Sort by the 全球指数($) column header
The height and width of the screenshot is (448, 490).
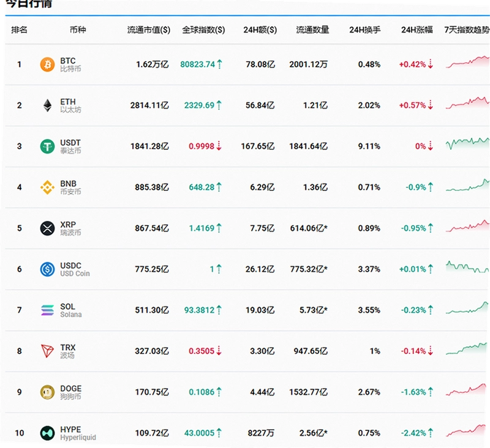[203, 30]
